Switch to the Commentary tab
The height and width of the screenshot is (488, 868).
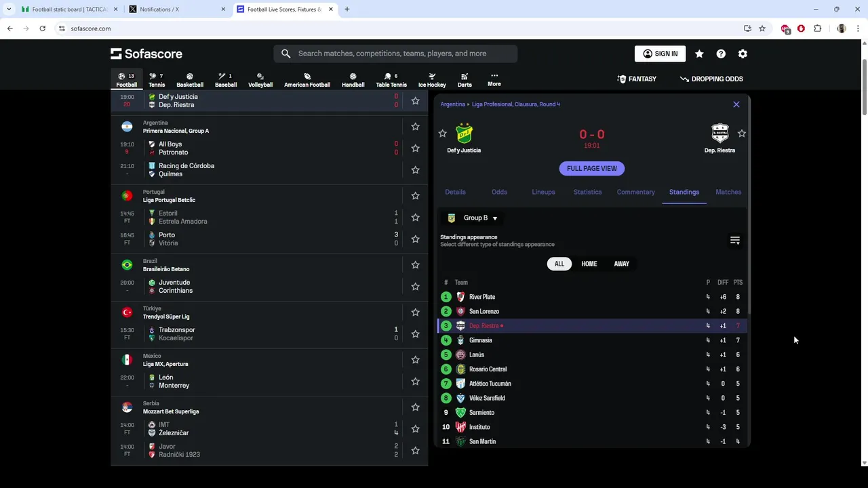[636, 192]
